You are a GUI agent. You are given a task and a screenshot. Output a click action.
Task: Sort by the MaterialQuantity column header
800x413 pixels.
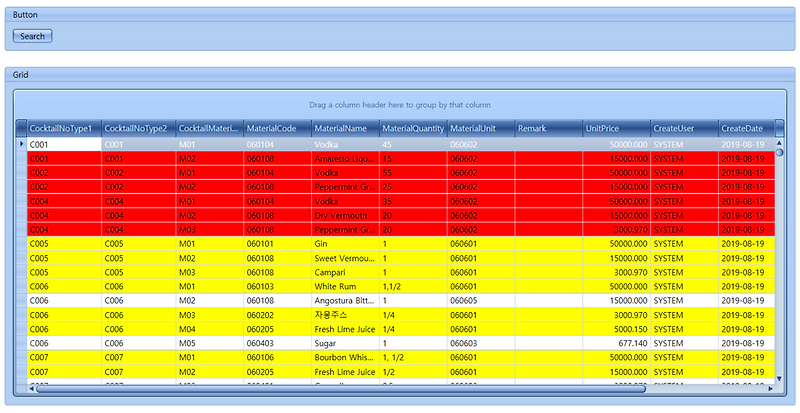(x=413, y=129)
